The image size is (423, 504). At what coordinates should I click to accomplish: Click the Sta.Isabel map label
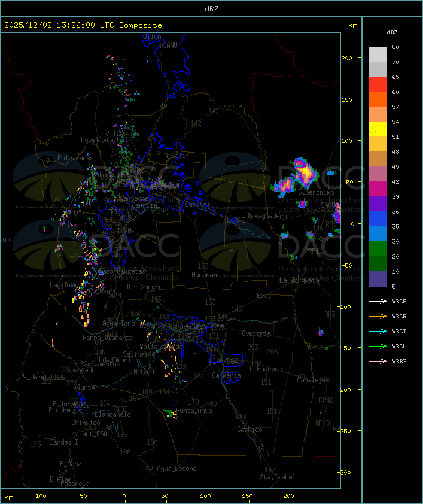(x=278, y=477)
